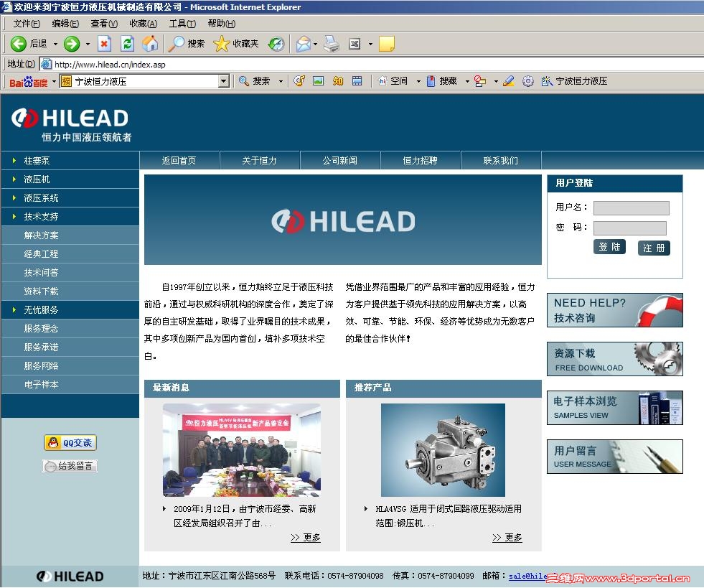704x588 pixels.
Task: Click the Baidu grid icon
Action: 357,81
